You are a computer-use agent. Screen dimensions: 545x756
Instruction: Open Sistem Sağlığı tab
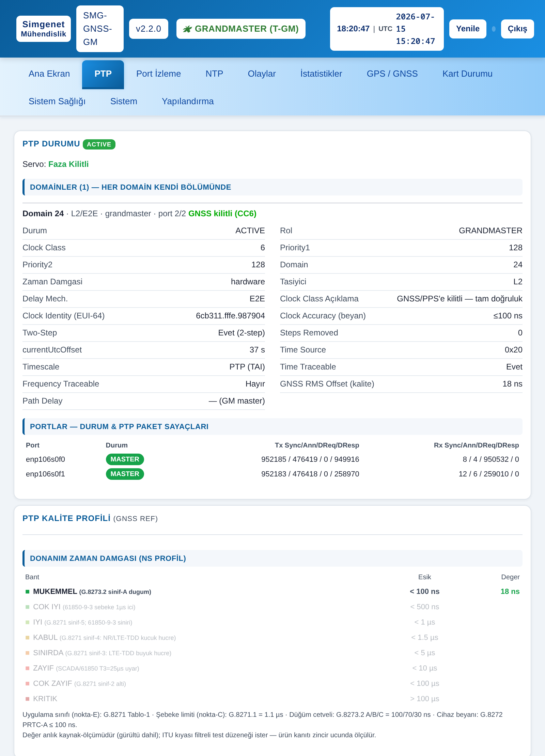tap(57, 101)
